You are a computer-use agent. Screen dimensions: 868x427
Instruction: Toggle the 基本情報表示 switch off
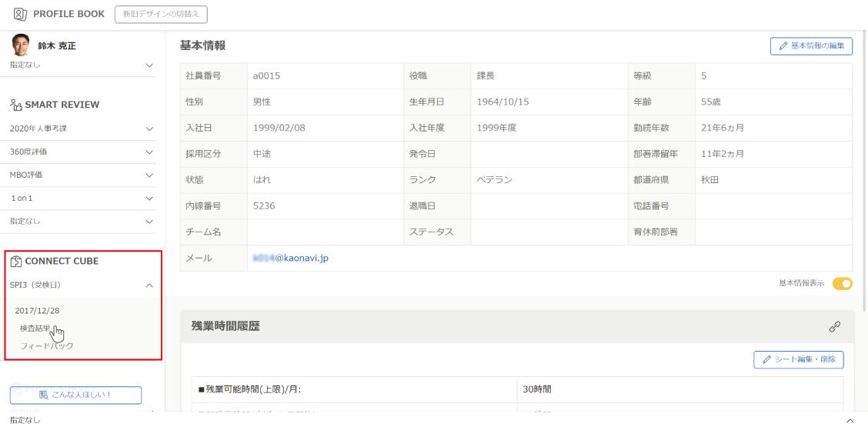842,283
